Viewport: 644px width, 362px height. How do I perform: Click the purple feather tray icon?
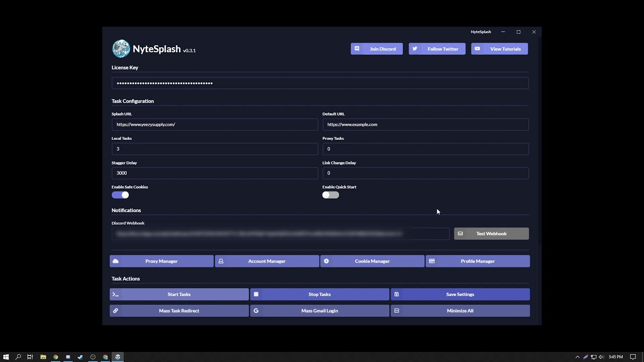click(586, 357)
